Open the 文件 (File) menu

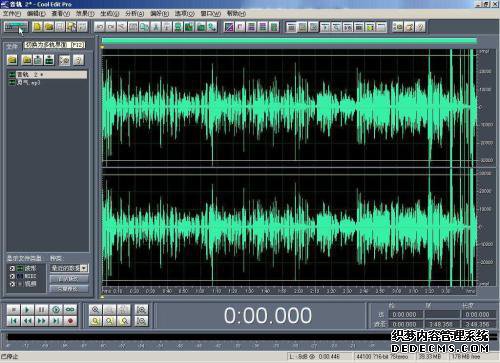(x=12, y=13)
